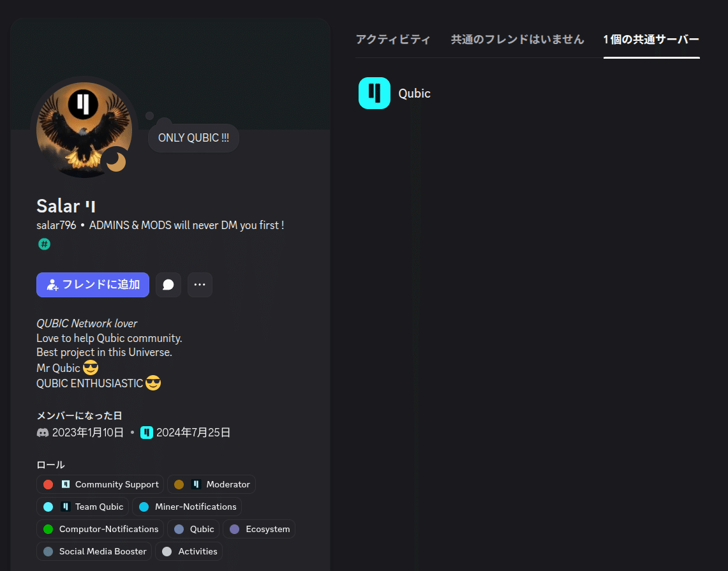Screen dimensions: 728x571
Task: Click the three-dot more options icon
Action: pyautogui.click(x=200, y=285)
